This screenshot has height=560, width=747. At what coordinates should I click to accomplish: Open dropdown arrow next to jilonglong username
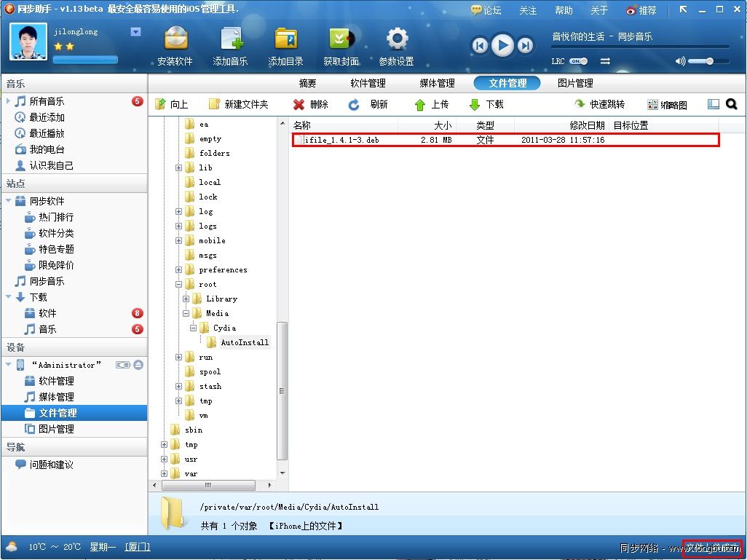pyautogui.click(x=135, y=31)
